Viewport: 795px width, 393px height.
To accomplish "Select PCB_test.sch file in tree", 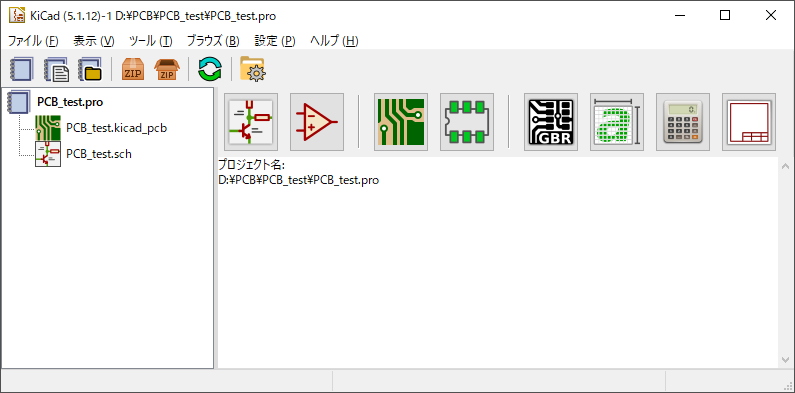I will click(x=99, y=154).
